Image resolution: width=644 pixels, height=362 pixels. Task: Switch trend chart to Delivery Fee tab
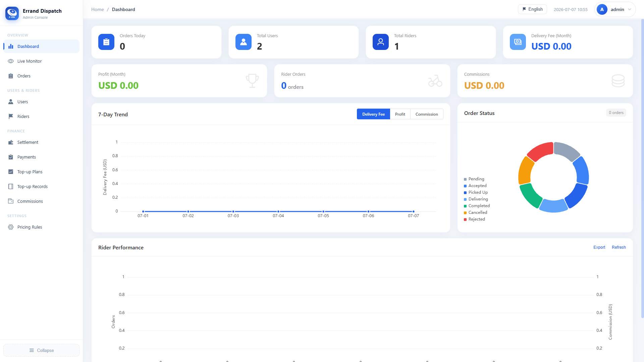pos(373,114)
